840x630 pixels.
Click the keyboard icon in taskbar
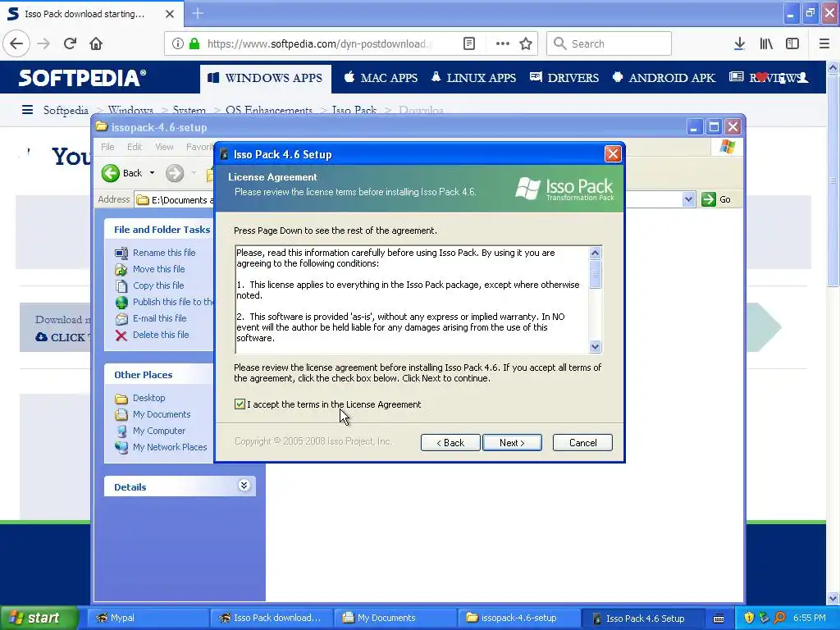pos(719,619)
